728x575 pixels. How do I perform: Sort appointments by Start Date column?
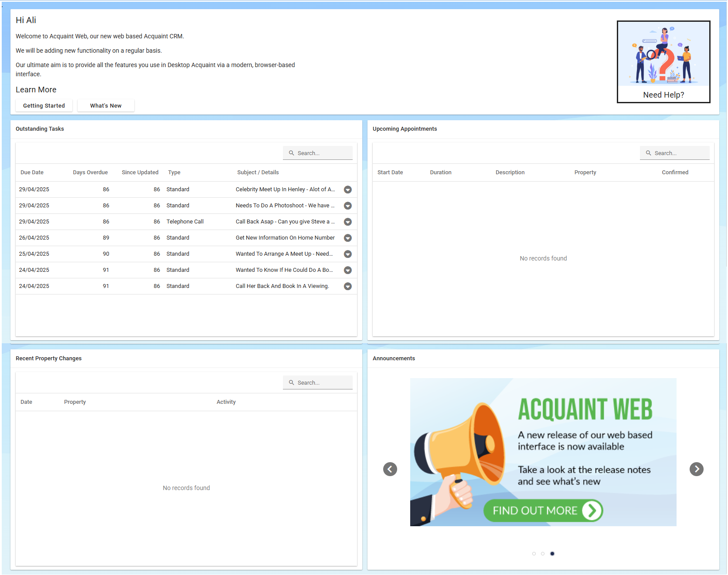(390, 172)
